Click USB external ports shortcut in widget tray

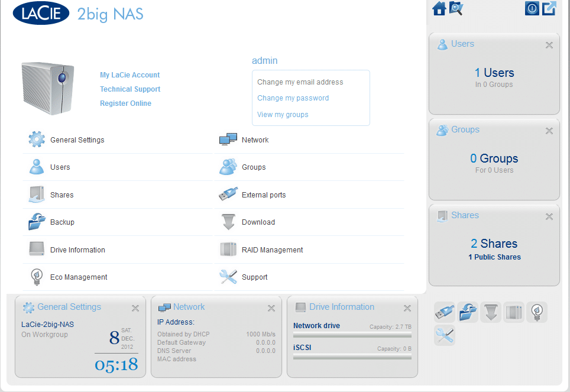pyautogui.click(x=445, y=312)
